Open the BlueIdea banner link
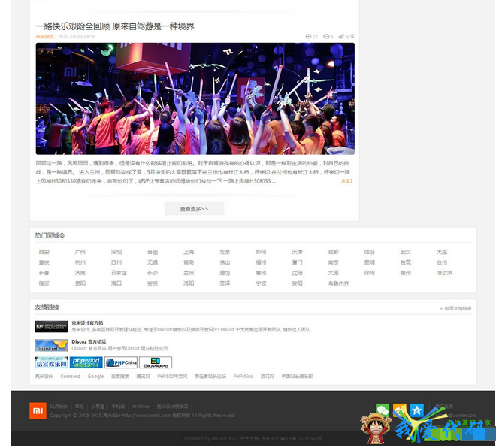The width and height of the screenshot is (499, 448). click(x=156, y=362)
